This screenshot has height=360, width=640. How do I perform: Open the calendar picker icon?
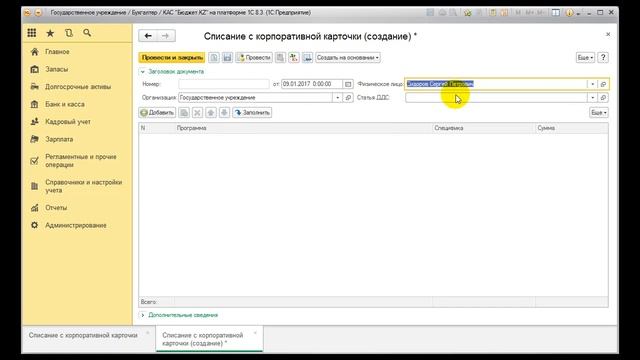pos(348,84)
